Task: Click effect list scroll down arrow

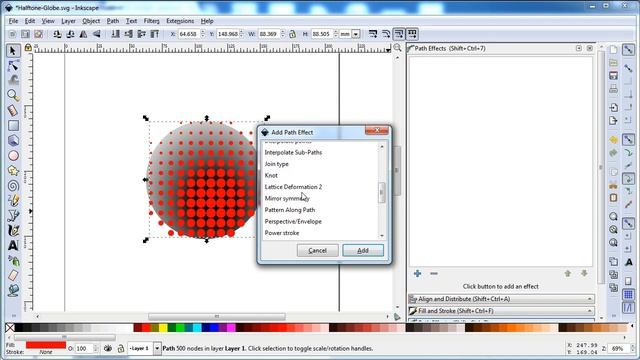Action: click(x=382, y=236)
